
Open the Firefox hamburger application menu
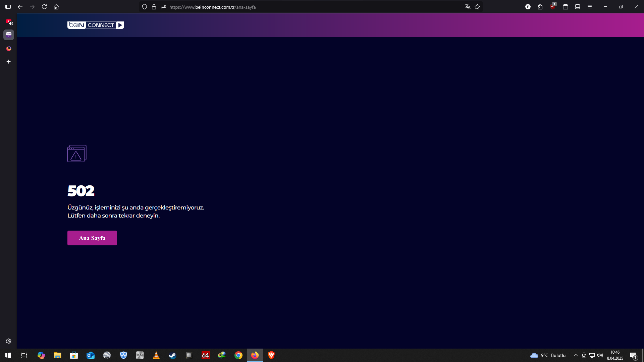tap(590, 7)
